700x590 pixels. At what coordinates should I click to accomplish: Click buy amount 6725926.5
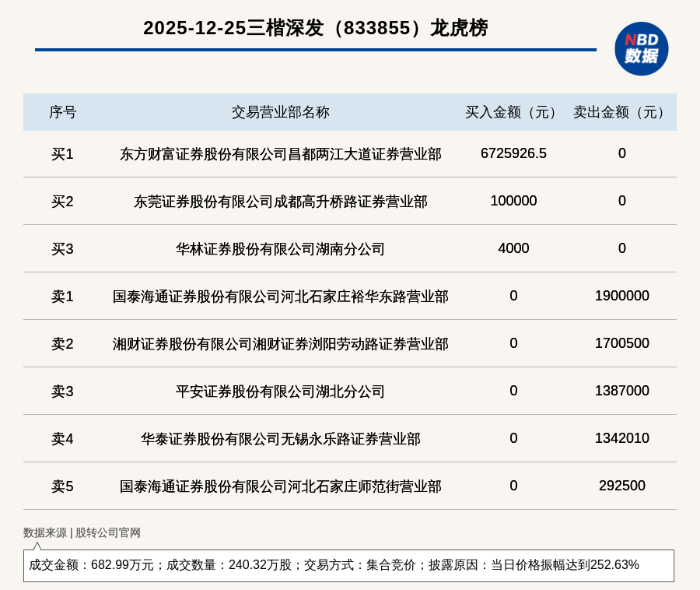click(x=513, y=153)
